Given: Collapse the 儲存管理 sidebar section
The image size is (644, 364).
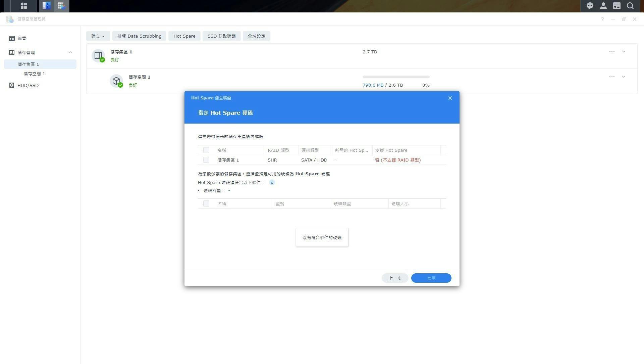Looking at the screenshot, I should pyautogui.click(x=70, y=52).
